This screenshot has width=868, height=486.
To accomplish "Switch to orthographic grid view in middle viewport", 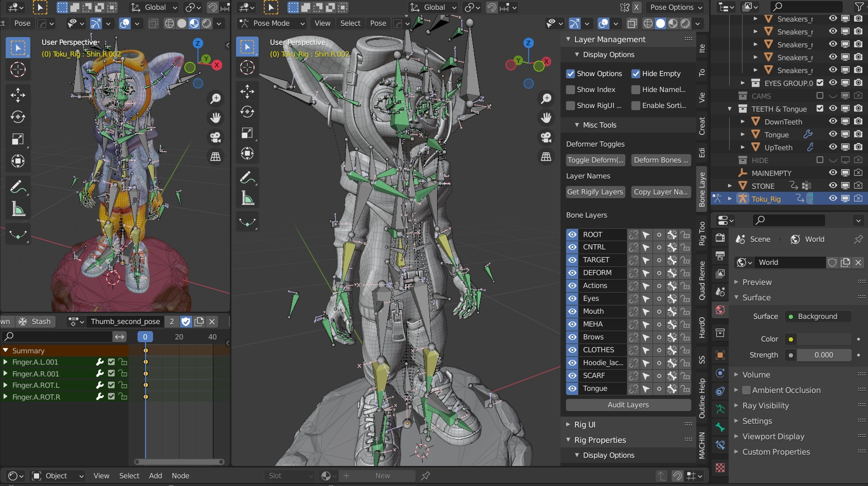I will (x=546, y=157).
